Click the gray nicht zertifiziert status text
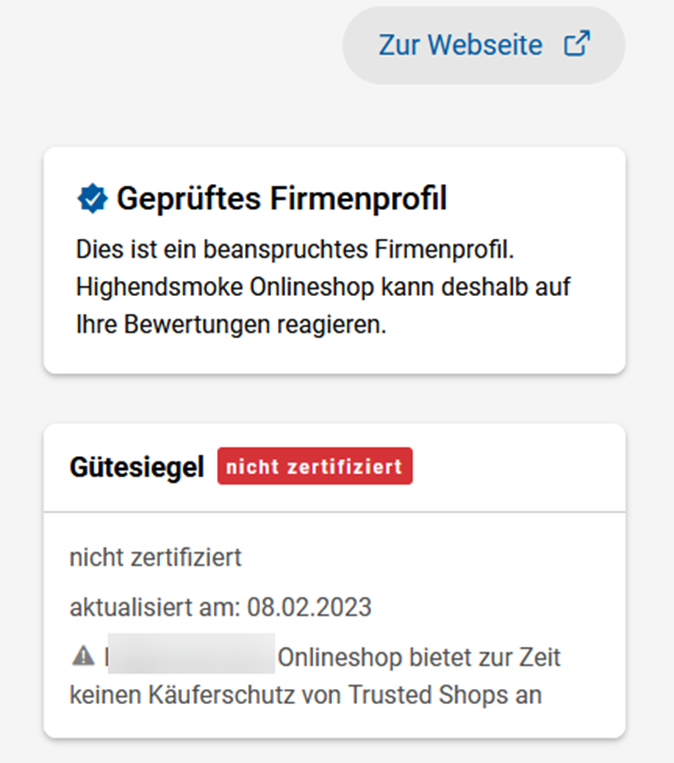This screenshot has width=674, height=763. [155, 557]
